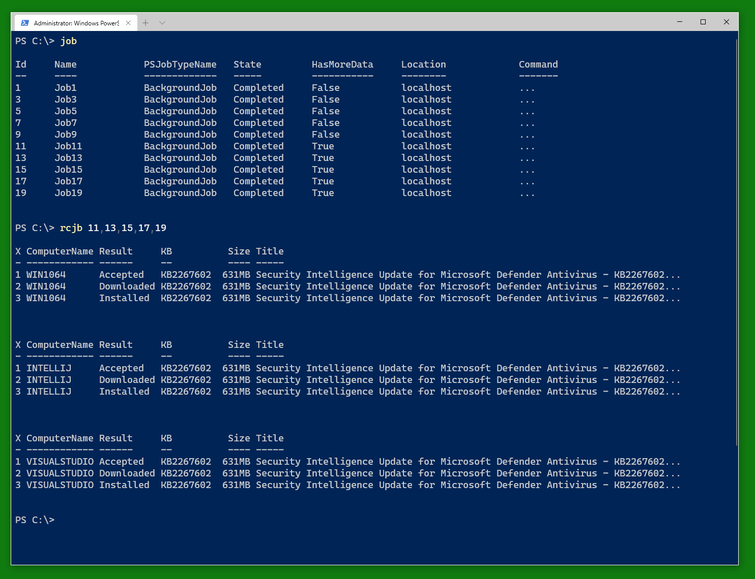Click the vertical scrollbar of the terminal

coord(736,241)
